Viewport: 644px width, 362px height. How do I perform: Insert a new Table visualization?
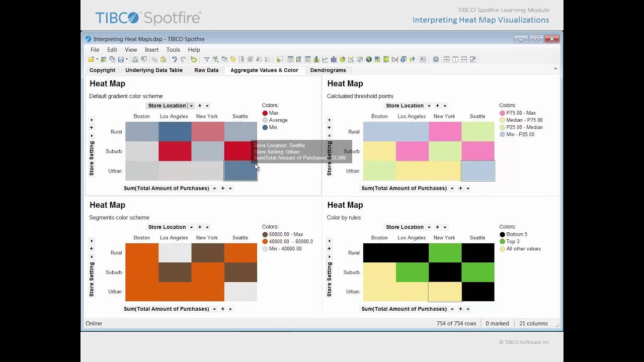point(290,59)
